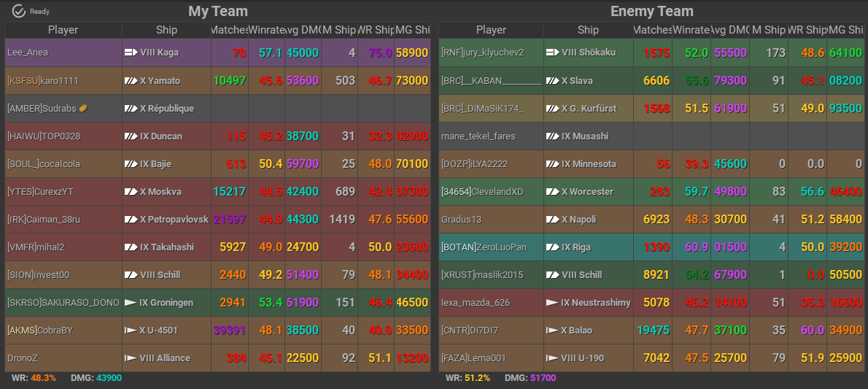Select the My Team heading tab
Image resolution: width=868 pixels, height=389 pixels.
point(217,11)
